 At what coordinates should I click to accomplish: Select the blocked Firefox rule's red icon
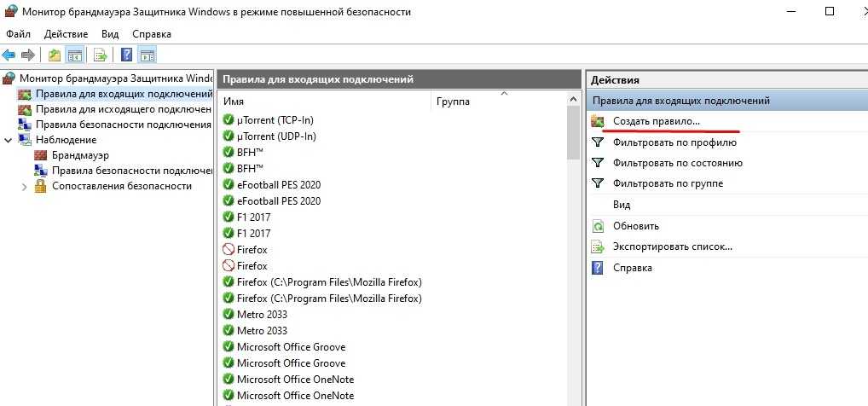pos(228,250)
